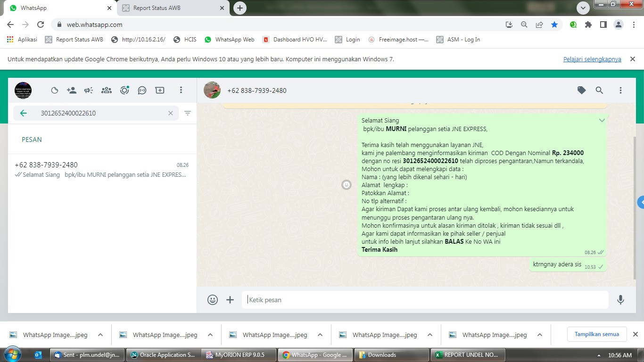This screenshot has height=362, width=644.
Task: Open the http://10.16.2.16/ bookmark
Action: tap(138, 40)
